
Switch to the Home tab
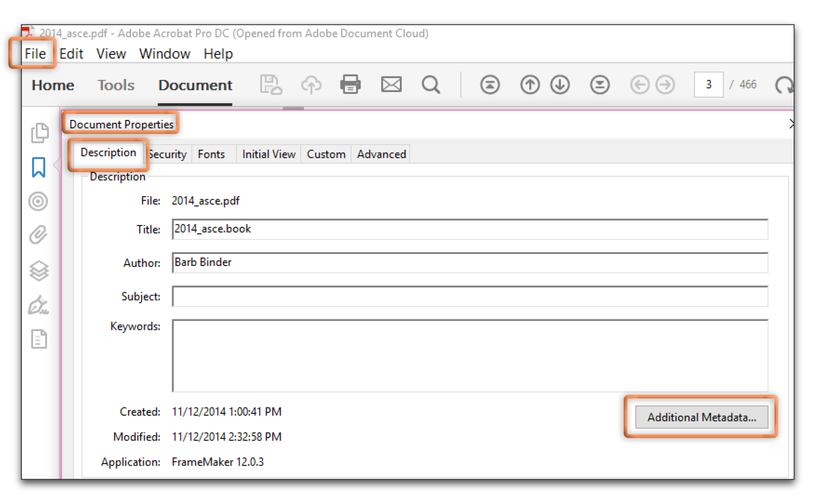point(53,85)
